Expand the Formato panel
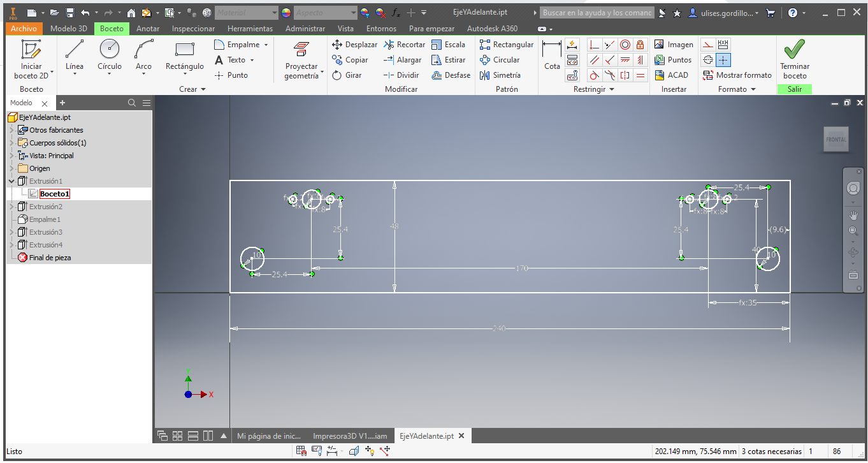The image size is (868, 463). (x=737, y=89)
